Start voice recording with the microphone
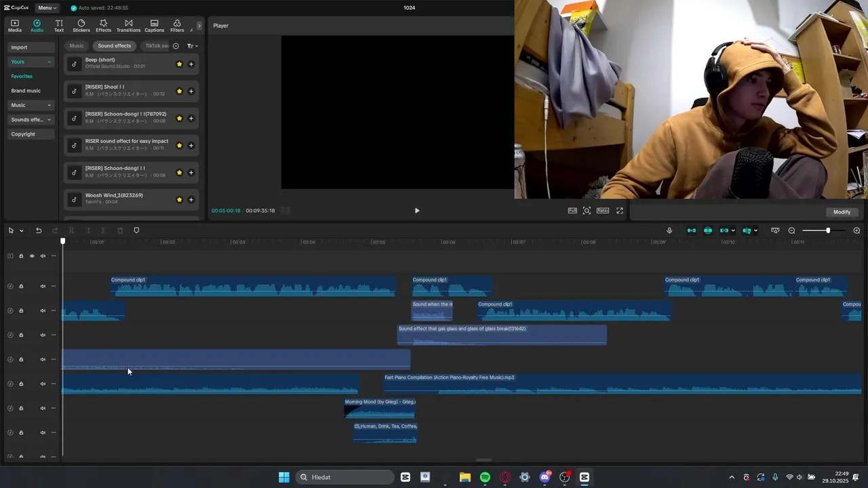This screenshot has height=488, width=868. tap(669, 230)
